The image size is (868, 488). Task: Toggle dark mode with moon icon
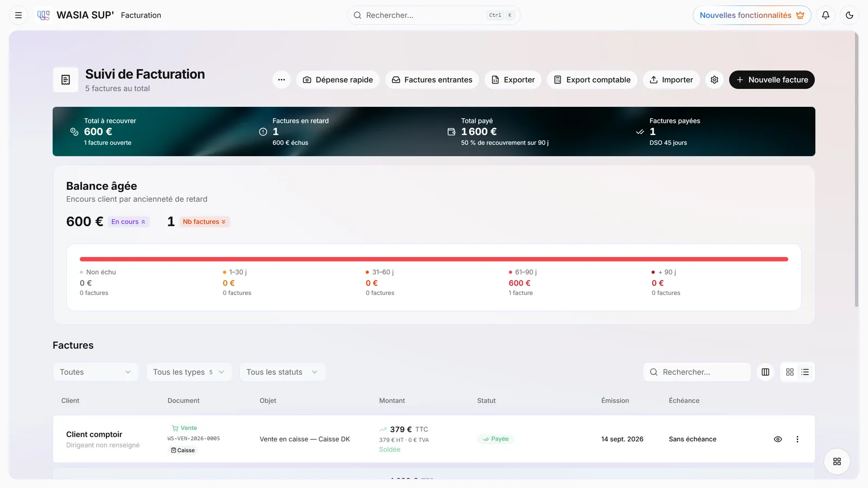(x=850, y=15)
